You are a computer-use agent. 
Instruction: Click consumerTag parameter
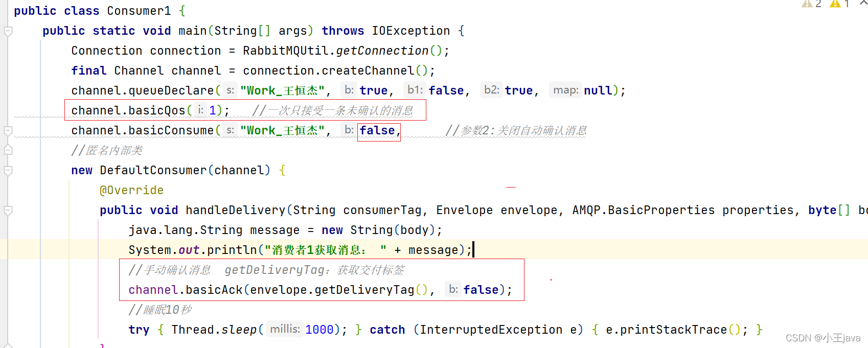(x=382, y=210)
